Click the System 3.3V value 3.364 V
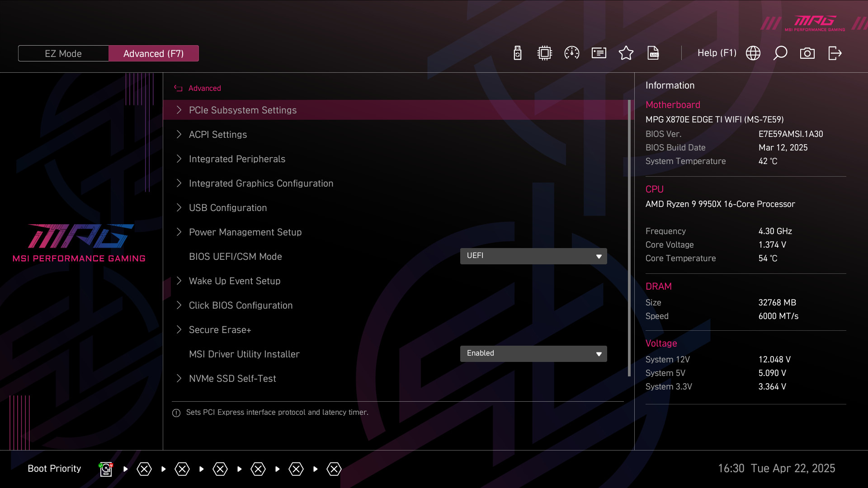The width and height of the screenshot is (868, 488). coord(772,387)
